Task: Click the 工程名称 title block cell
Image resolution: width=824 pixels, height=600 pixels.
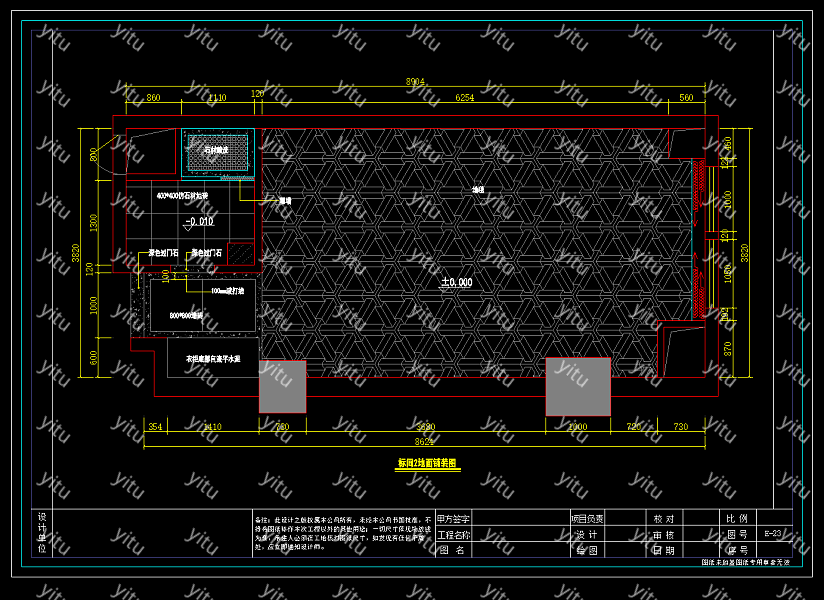Action: point(452,535)
